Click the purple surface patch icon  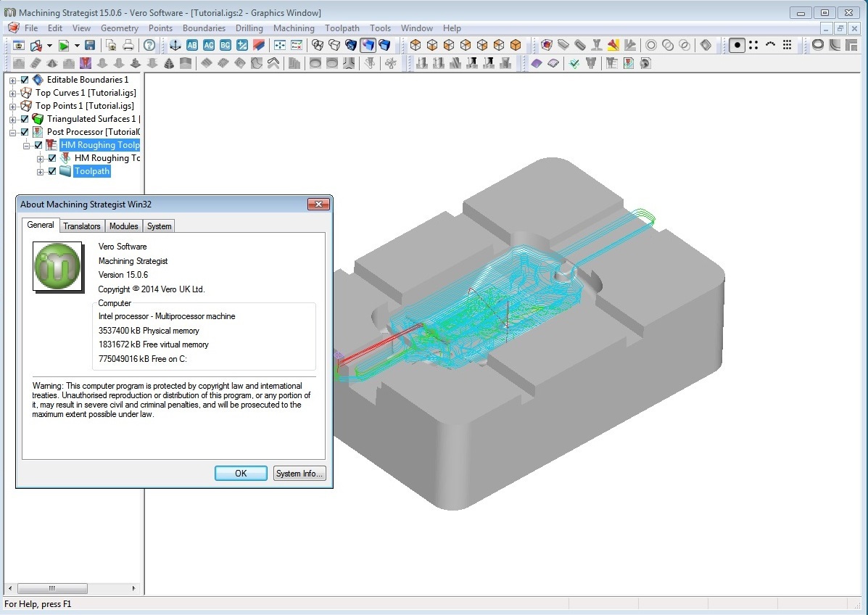(x=537, y=64)
